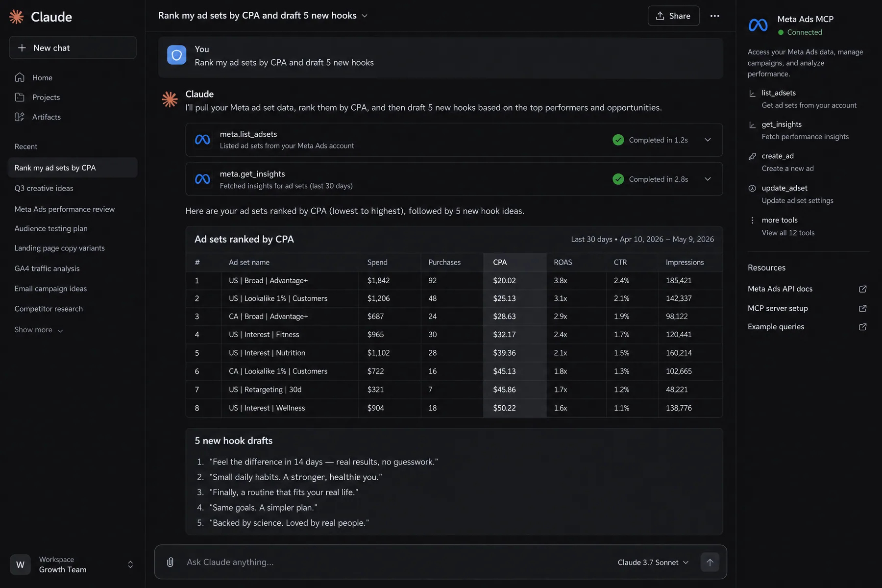This screenshot has width=882, height=588.
Task: Click external-link icon for Meta Ads API docs
Action: [x=863, y=289]
